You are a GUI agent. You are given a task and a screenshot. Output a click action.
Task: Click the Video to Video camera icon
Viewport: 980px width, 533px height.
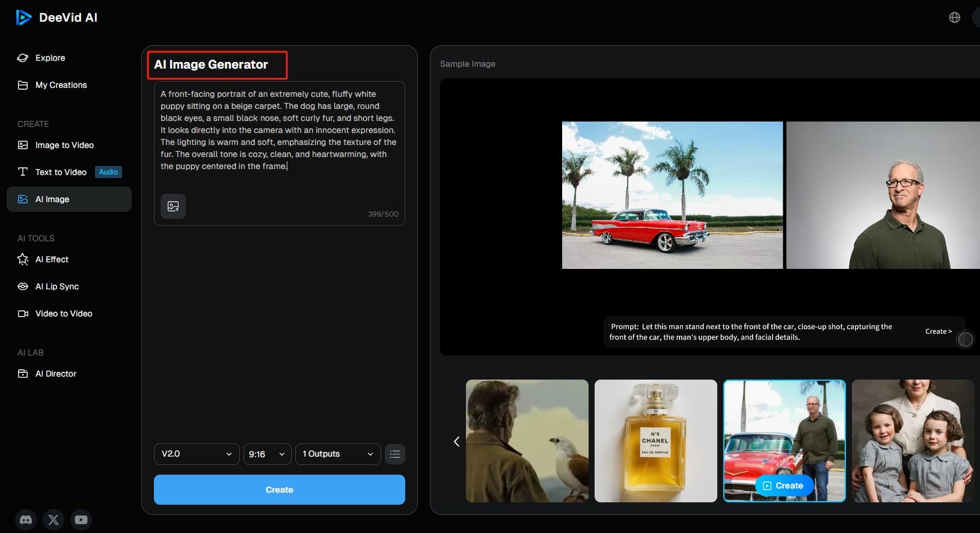click(23, 313)
